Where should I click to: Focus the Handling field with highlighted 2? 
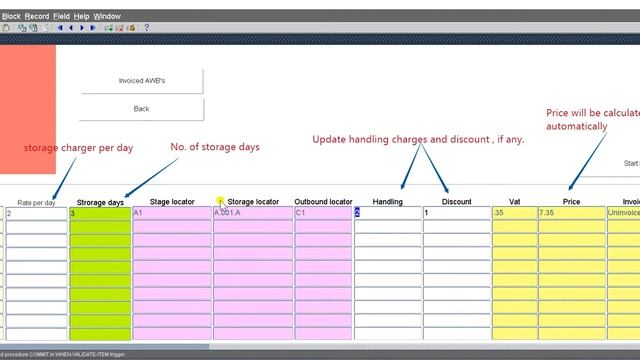(x=388, y=213)
